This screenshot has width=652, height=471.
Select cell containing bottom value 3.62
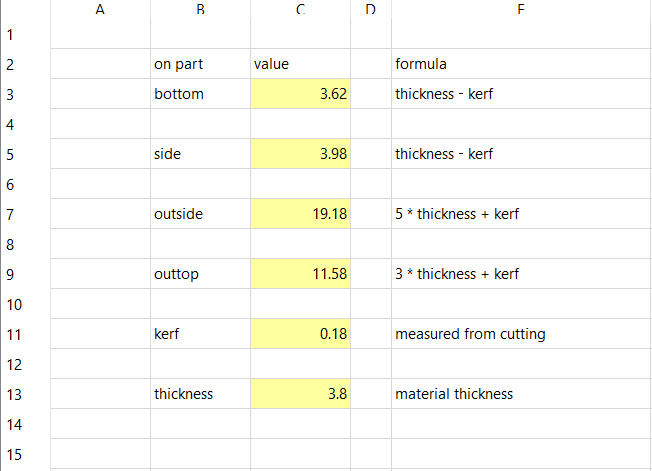pyautogui.click(x=300, y=94)
